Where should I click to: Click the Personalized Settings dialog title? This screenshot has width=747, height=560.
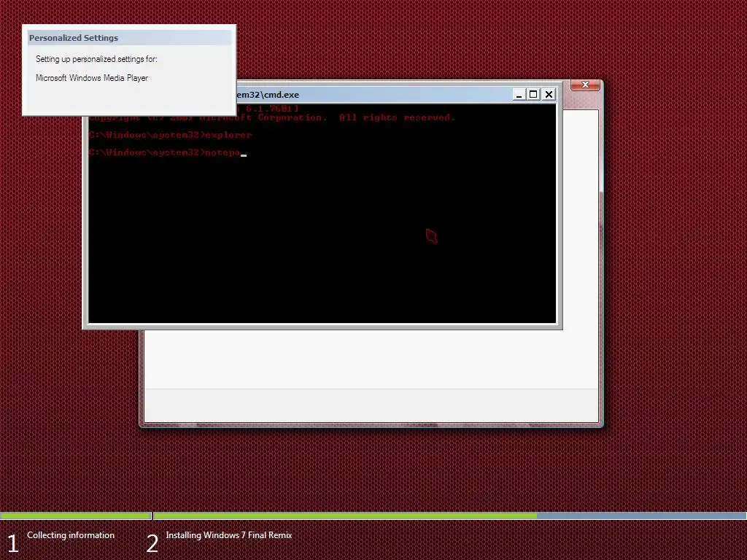(74, 38)
